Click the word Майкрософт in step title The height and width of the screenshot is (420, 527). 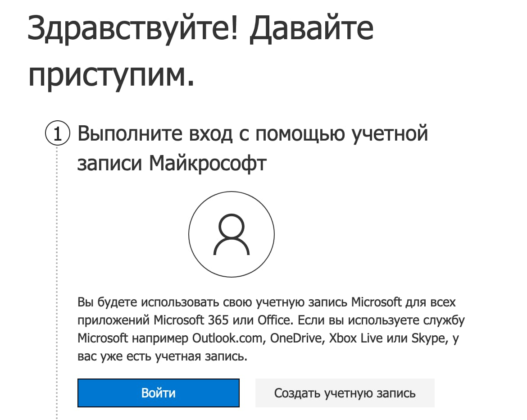(x=208, y=164)
